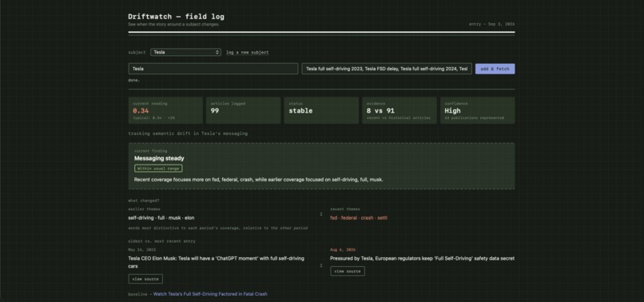Click the confidence card showing 'High'
Viewport: 644px width, 302px height.
(x=478, y=110)
